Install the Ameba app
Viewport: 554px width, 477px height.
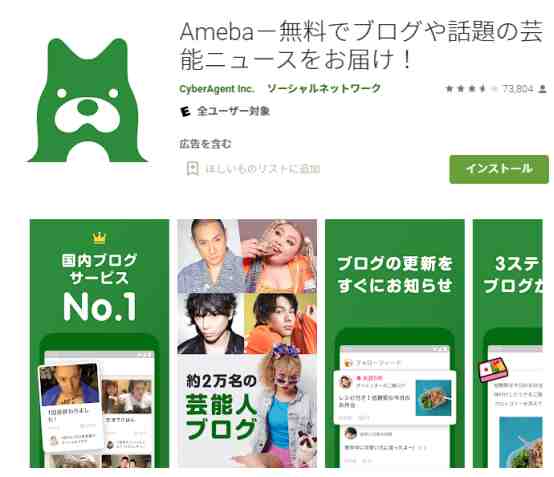tap(499, 169)
